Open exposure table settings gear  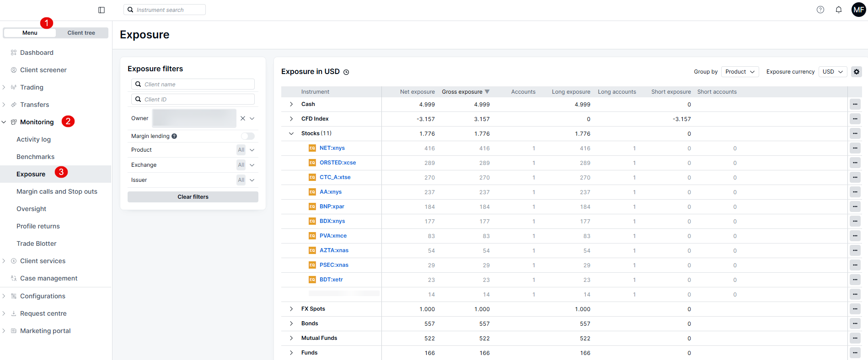pyautogui.click(x=857, y=72)
